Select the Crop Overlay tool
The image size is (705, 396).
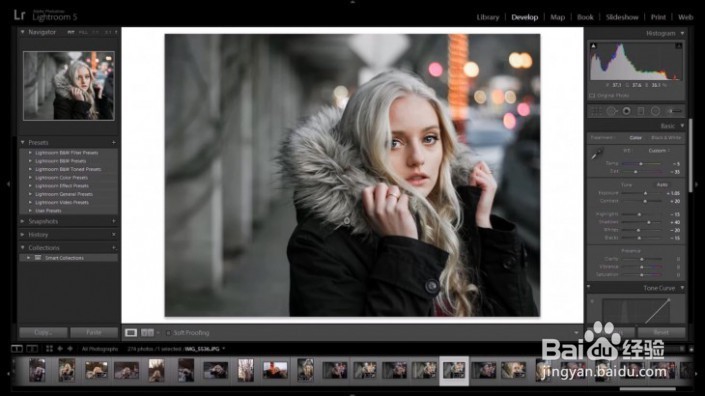pyautogui.click(x=596, y=111)
